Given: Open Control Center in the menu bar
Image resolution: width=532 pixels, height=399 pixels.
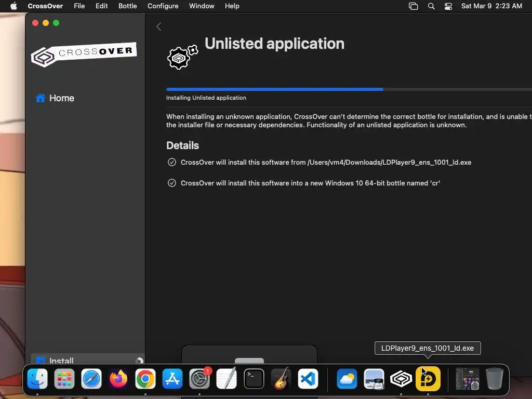Looking at the screenshot, I should [448, 6].
